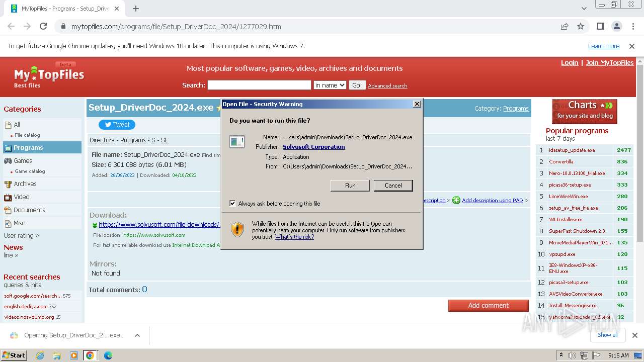Viewport: 644px width, 362px height.
Task: Click the Charts banner thumbnail
Action: (585, 112)
